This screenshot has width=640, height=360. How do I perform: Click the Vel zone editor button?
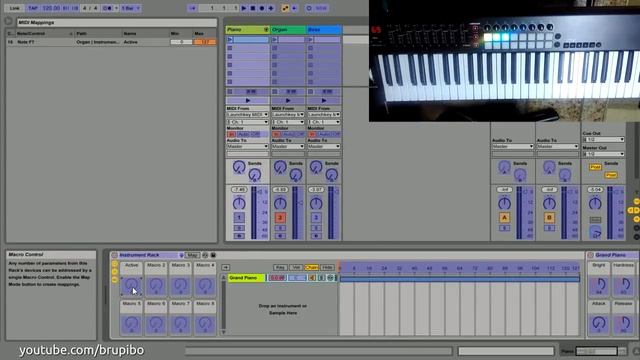(296, 267)
